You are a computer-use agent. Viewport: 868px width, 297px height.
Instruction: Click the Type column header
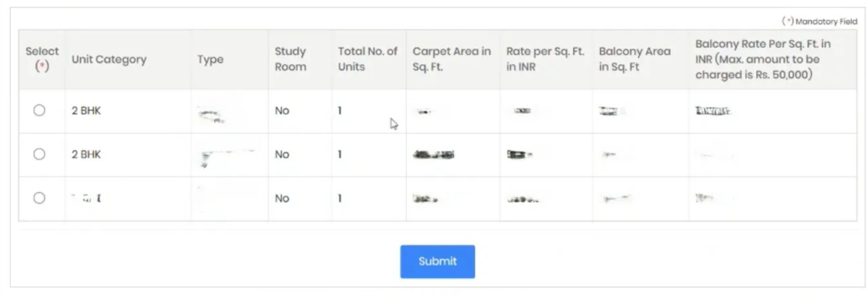[x=210, y=59]
